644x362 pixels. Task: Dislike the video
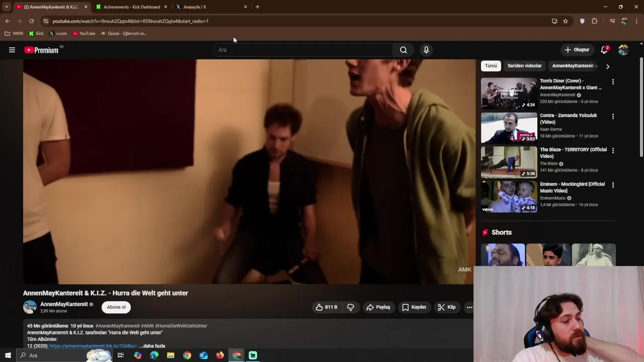pyautogui.click(x=351, y=307)
